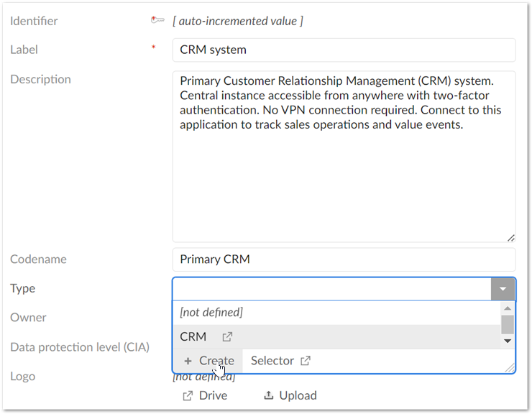Open the CRM option's external link icon
The height and width of the screenshot is (414, 532).
pos(227,336)
